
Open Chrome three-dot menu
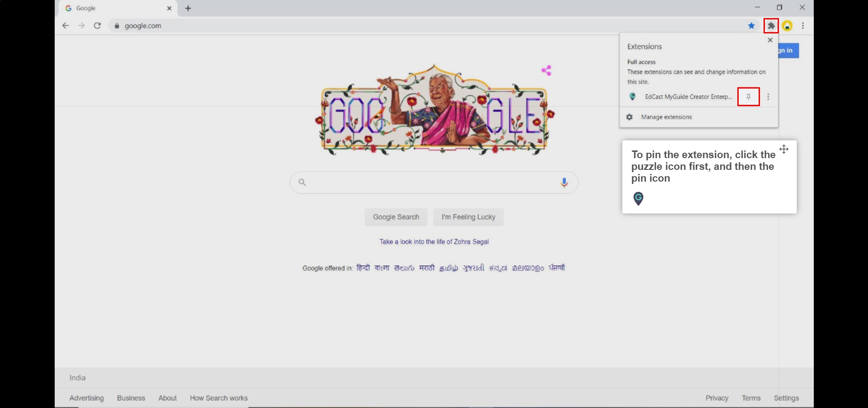[x=803, y=26]
